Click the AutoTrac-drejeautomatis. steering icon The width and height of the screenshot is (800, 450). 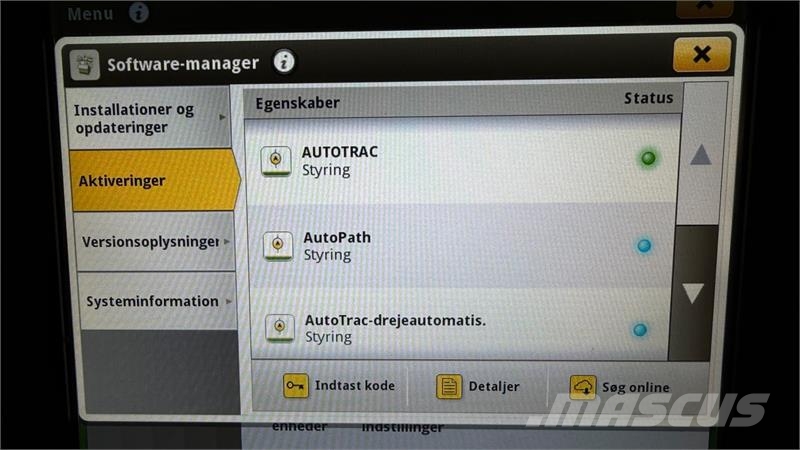click(280, 328)
